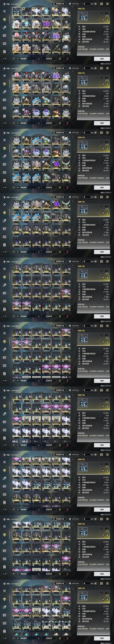Click the topmost 培养 button
Image resolution: width=114 pixels, height=644 pixels.
102,59
